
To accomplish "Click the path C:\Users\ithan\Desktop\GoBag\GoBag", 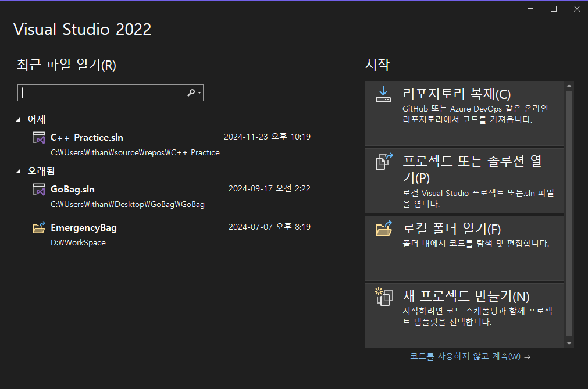I will tap(127, 204).
